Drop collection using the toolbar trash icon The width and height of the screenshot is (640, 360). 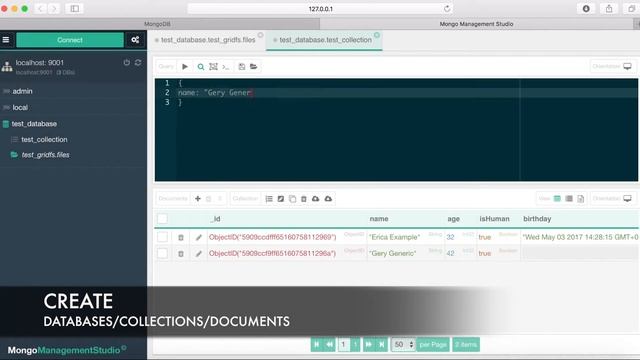(304, 199)
